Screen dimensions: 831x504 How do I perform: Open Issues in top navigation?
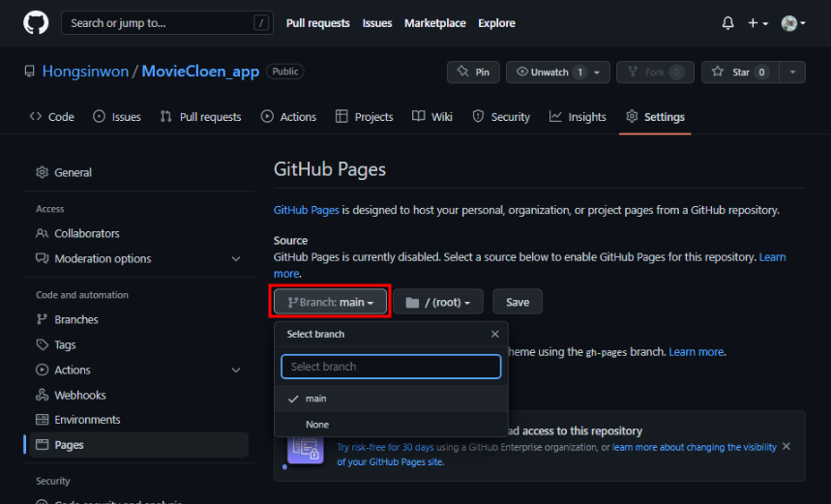click(377, 23)
